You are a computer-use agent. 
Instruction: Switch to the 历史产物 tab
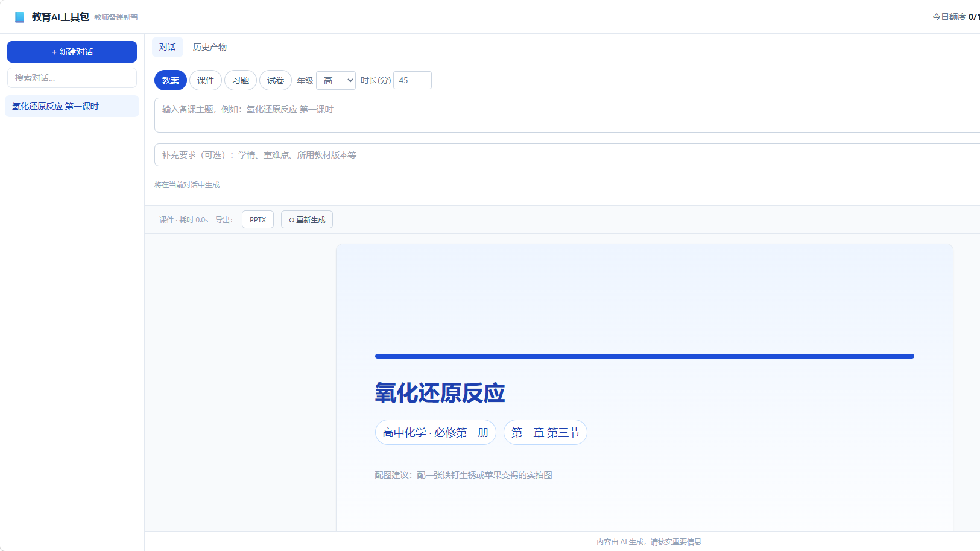[210, 47]
